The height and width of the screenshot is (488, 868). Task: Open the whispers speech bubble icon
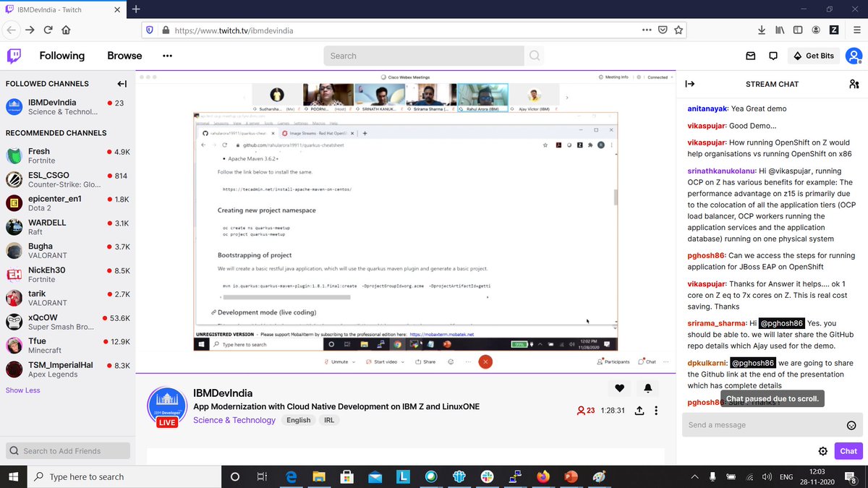[x=773, y=56]
